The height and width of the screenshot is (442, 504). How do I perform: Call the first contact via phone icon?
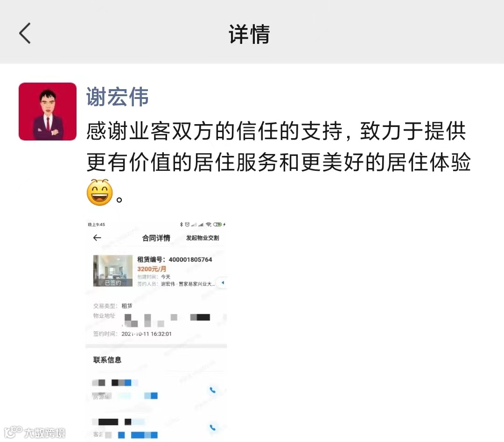tap(212, 390)
